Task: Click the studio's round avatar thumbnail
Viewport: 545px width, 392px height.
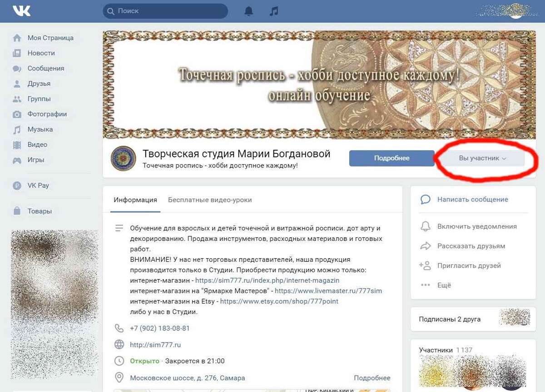Action: 124,158
